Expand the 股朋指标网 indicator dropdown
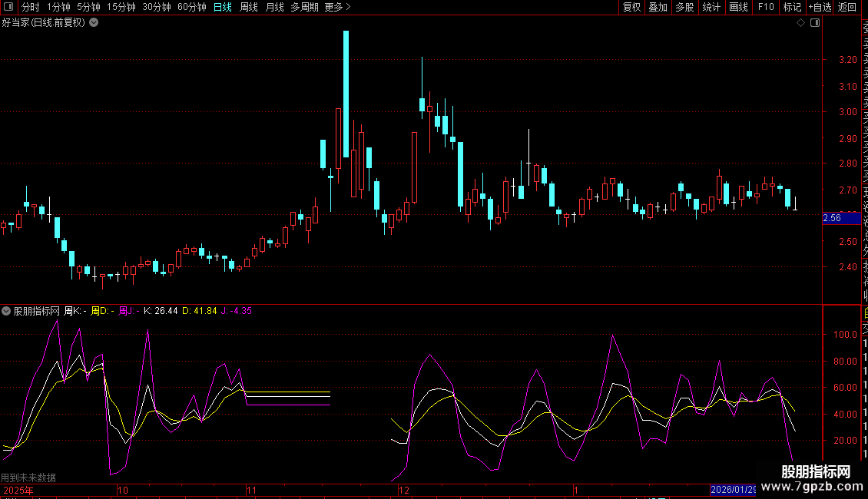Image resolution: width=868 pixels, height=499 pixels. (6, 311)
